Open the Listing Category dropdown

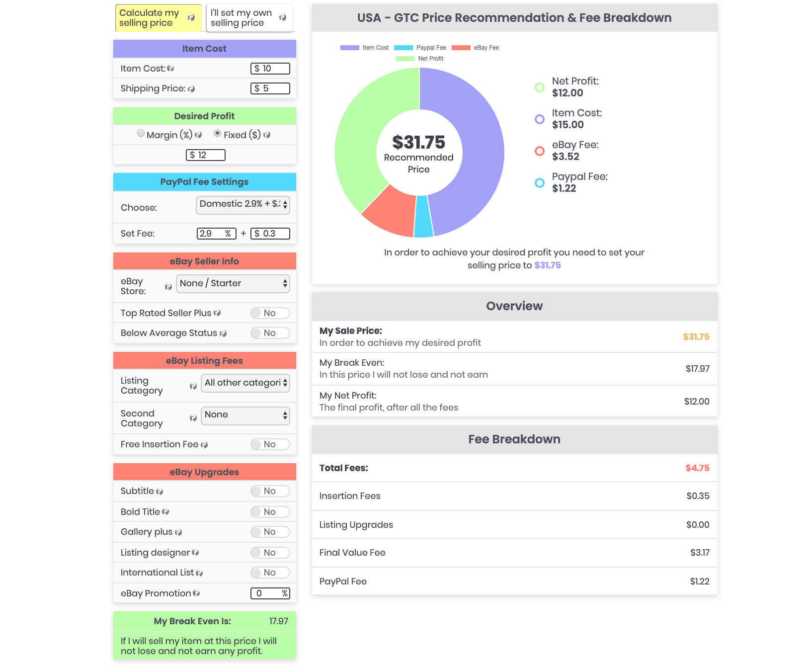(x=245, y=383)
